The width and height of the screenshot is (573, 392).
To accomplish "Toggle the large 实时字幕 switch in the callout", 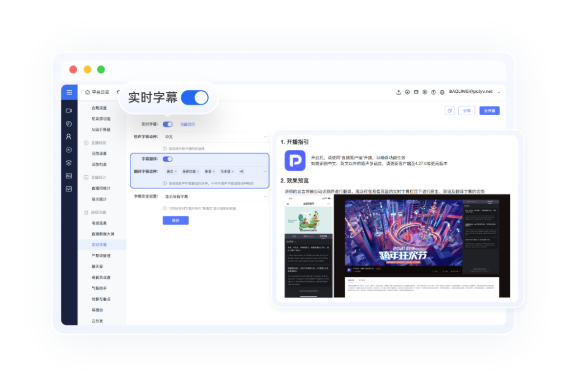I will [x=194, y=98].
